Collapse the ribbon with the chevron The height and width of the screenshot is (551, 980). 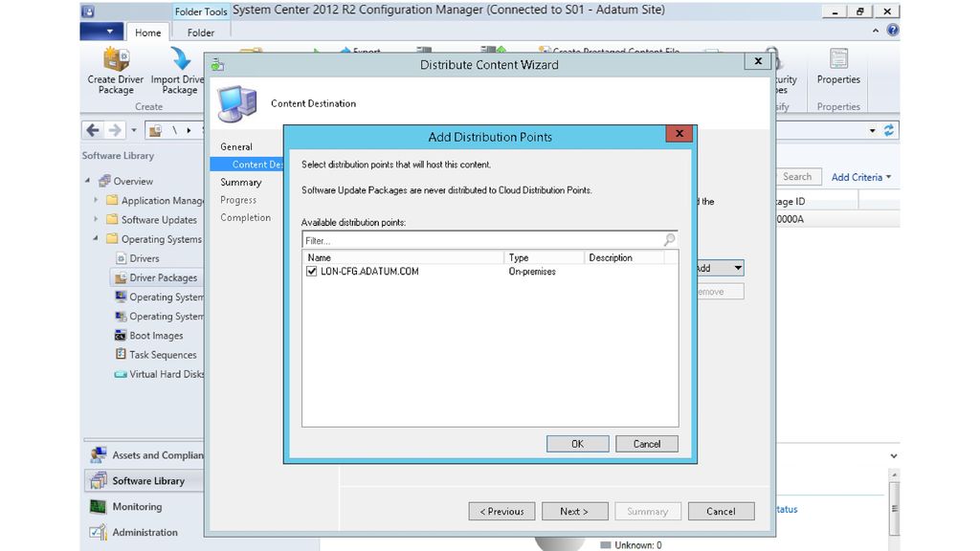point(875,31)
